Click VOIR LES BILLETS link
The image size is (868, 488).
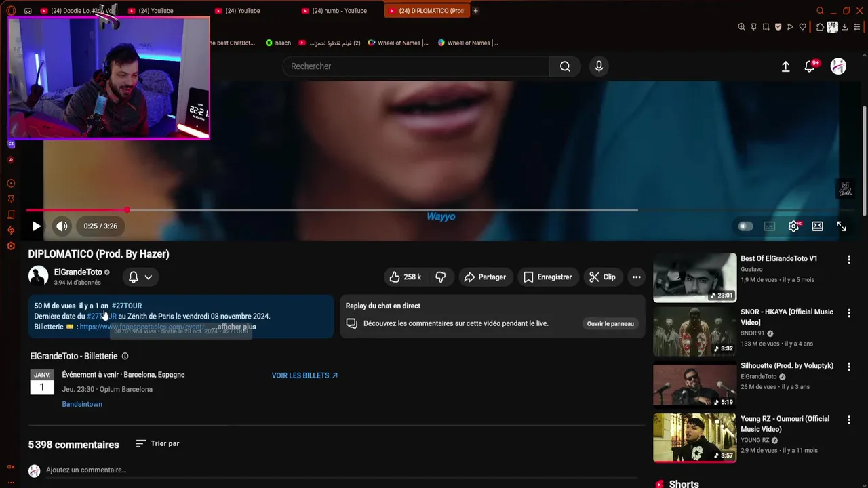pos(304,375)
